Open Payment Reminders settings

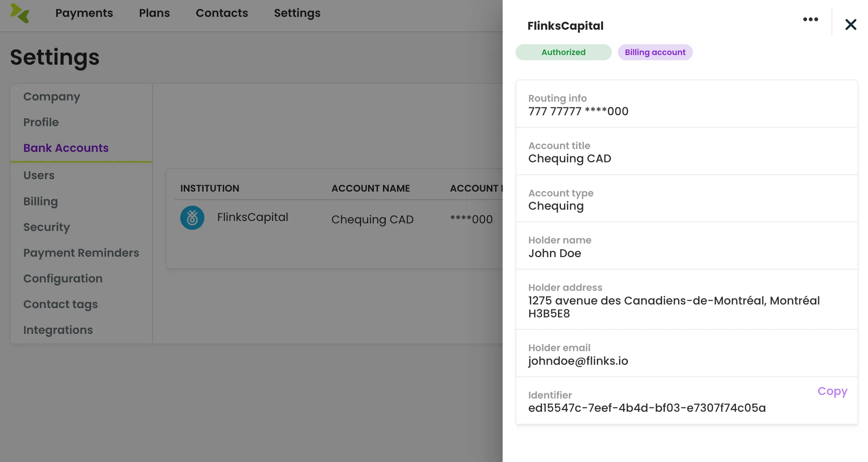81,253
